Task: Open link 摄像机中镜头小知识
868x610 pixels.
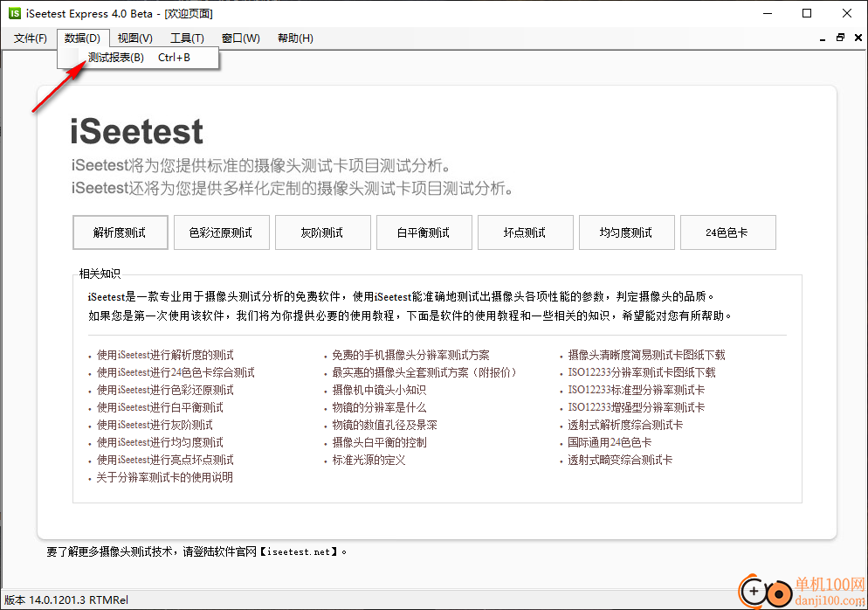Action: pyautogui.click(x=379, y=390)
